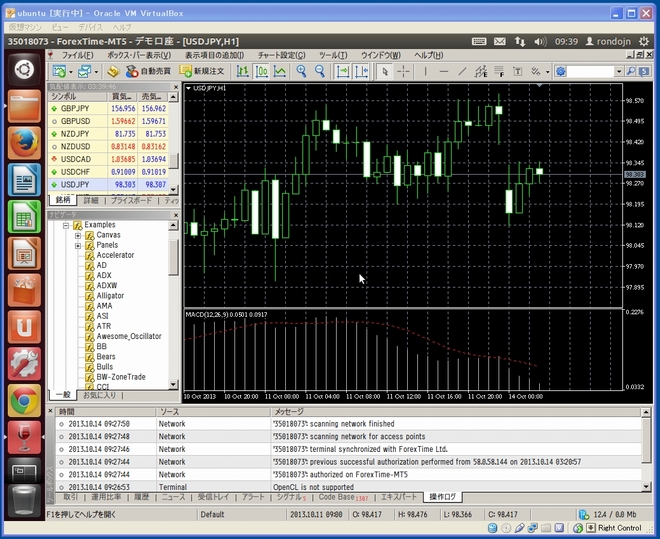The height and width of the screenshot is (539, 660).
Task: Select the arrow cursor tool
Action: (384, 72)
